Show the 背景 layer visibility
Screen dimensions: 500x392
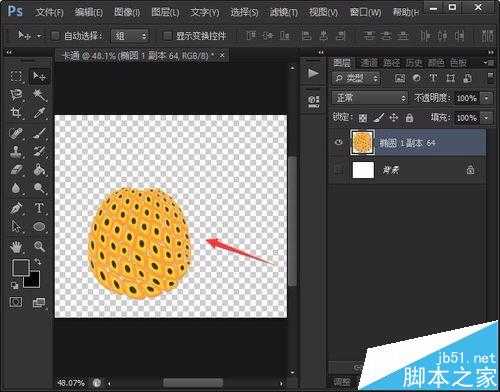(339, 170)
